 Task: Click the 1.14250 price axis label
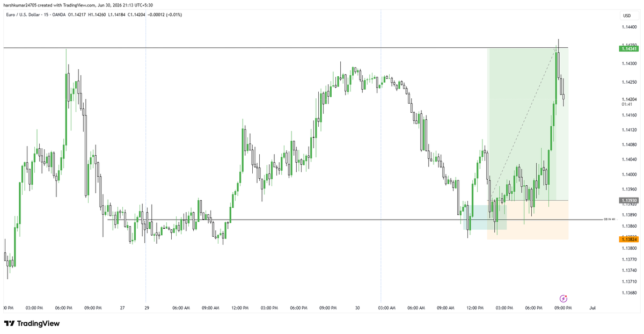point(630,82)
